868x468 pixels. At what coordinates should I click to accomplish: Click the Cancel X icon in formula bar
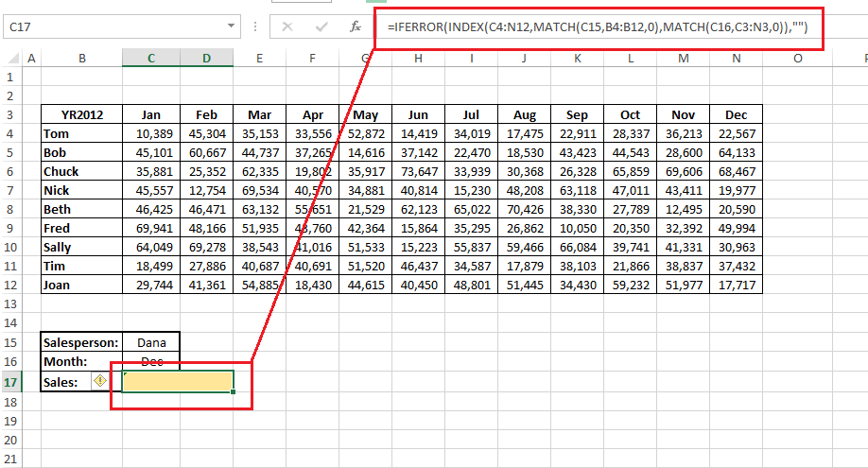(287, 27)
